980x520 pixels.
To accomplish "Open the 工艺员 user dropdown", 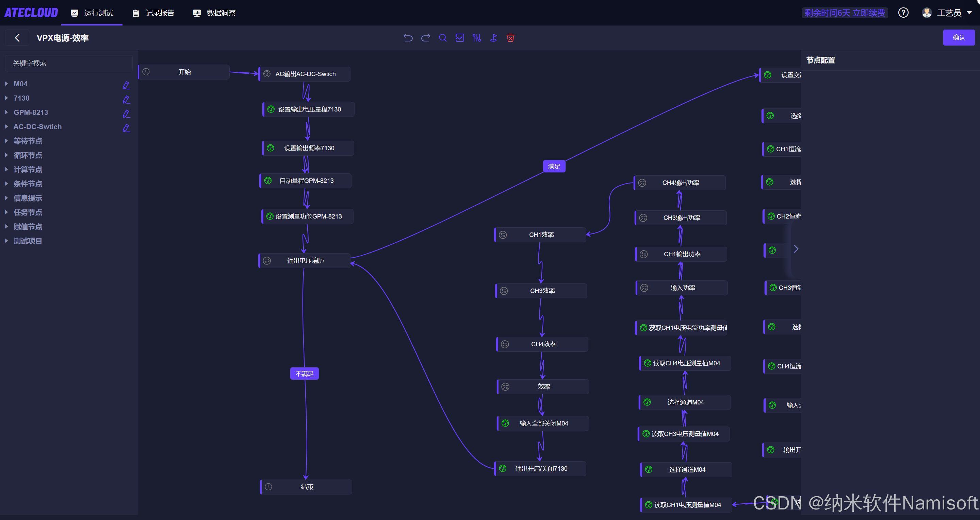I will tap(949, 13).
